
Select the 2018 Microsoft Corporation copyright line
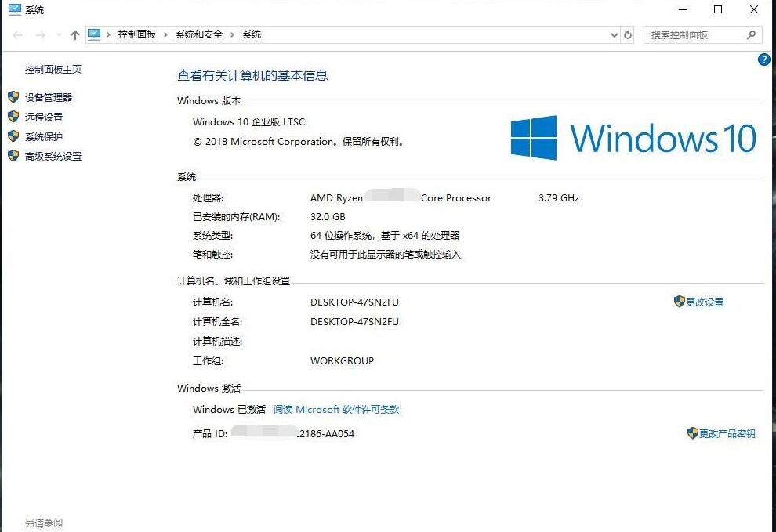point(299,142)
